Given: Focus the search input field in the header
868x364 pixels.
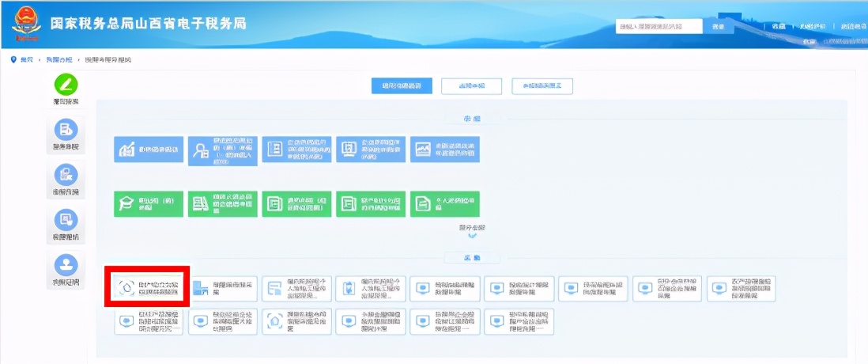Looking at the screenshot, I should click(x=659, y=27).
